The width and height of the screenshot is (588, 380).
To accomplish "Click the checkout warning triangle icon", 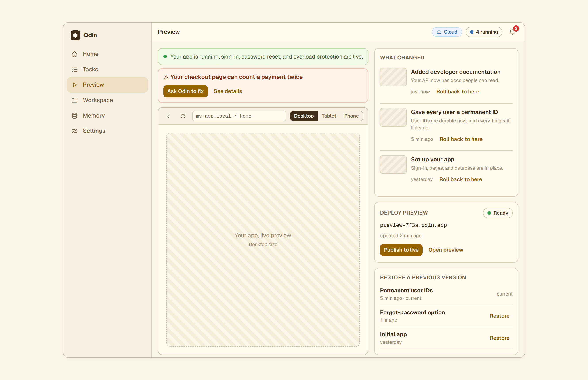I will [x=166, y=77].
